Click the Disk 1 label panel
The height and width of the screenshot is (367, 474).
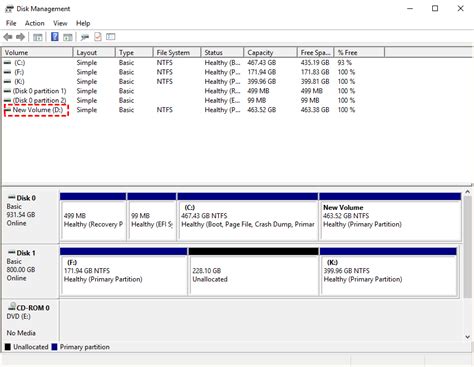[31, 272]
